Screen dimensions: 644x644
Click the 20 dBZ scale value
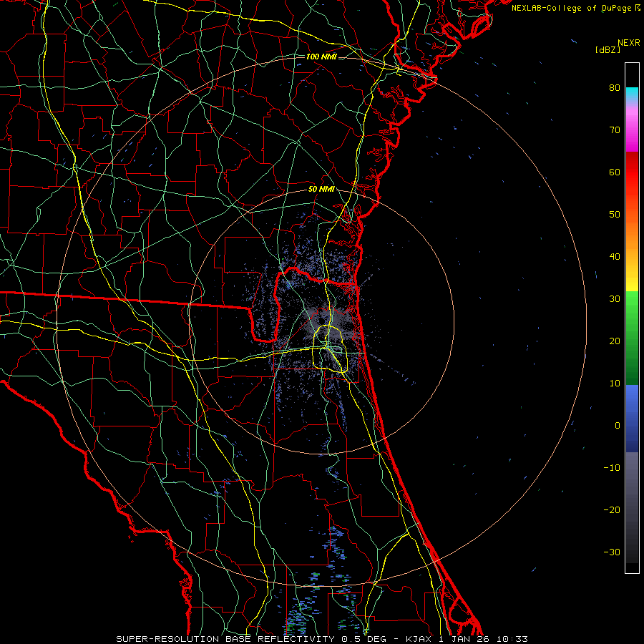615,341
